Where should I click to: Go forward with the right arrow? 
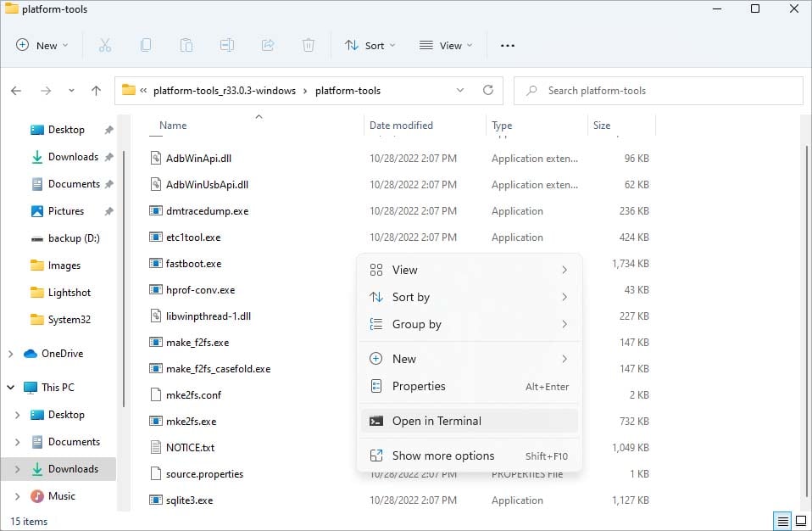(x=46, y=91)
